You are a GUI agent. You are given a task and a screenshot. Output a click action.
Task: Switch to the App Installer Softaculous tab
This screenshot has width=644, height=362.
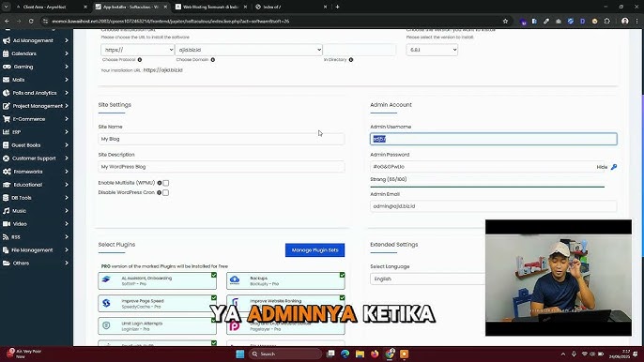coord(131,7)
